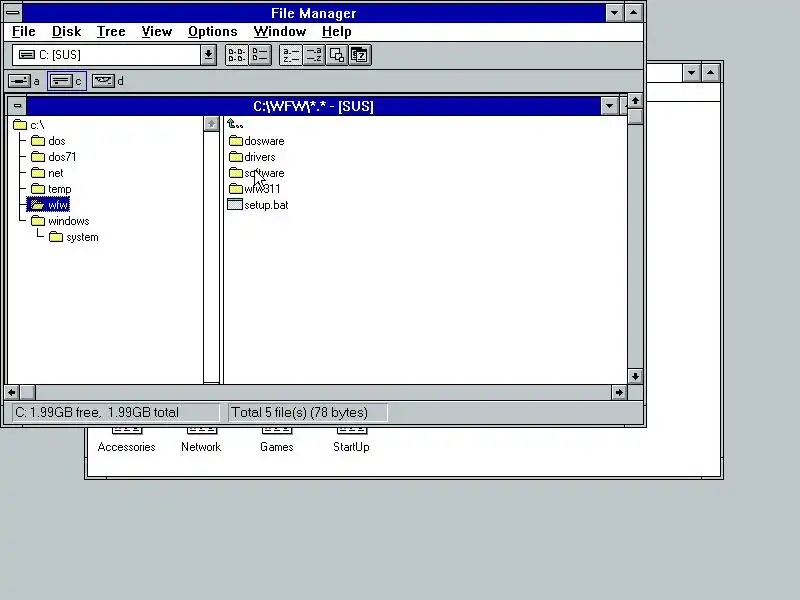Maximize the File Manager window
Image resolution: width=800 pixels, height=600 pixels.
tap(633, 13)
